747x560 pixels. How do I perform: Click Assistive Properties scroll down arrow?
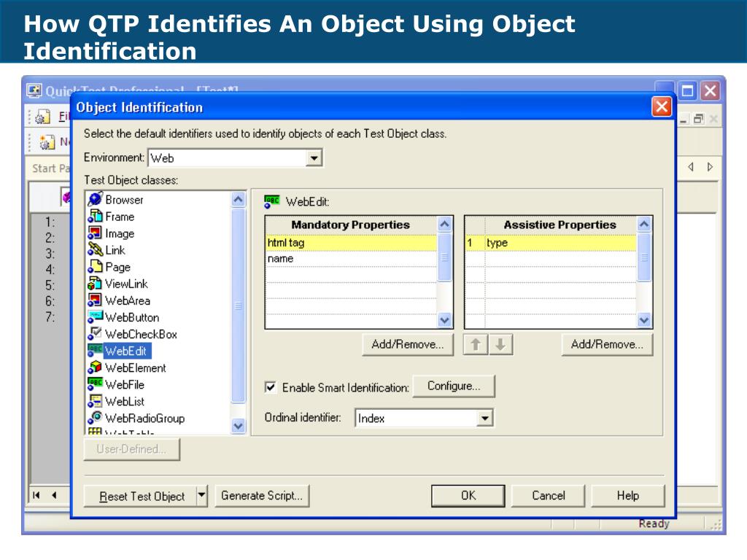pos(644,320)
